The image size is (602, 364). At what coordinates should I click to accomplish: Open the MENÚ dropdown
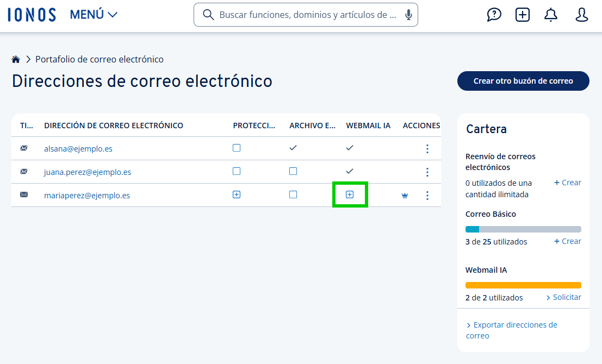pos(94,15)
